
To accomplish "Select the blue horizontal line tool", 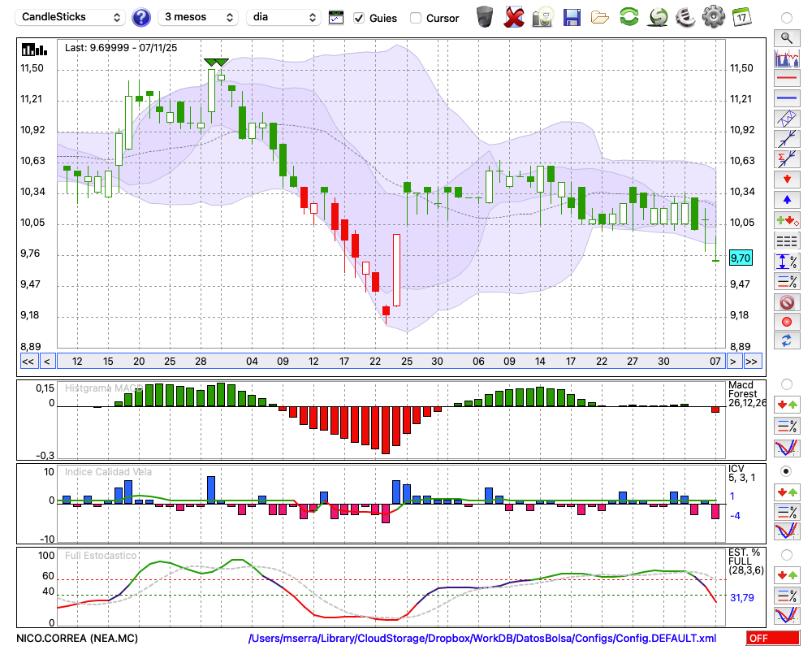I will click(x=786, y=98).
